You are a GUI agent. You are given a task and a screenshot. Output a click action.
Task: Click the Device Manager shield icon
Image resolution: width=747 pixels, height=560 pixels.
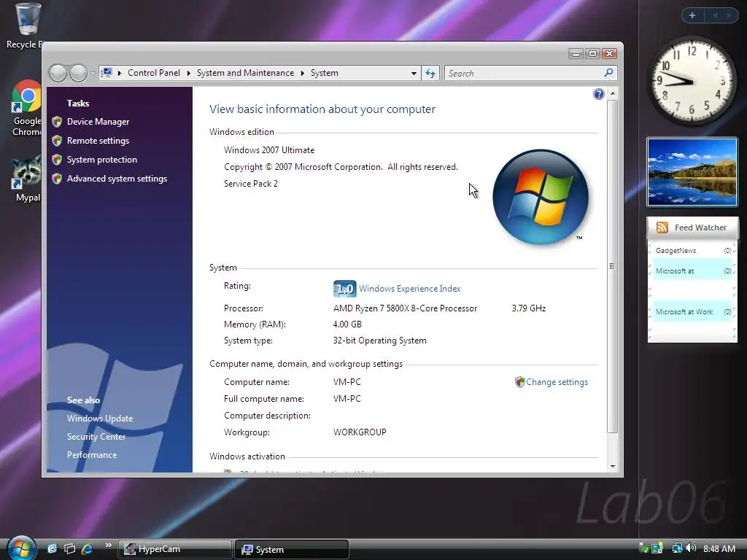coord(57,122)
